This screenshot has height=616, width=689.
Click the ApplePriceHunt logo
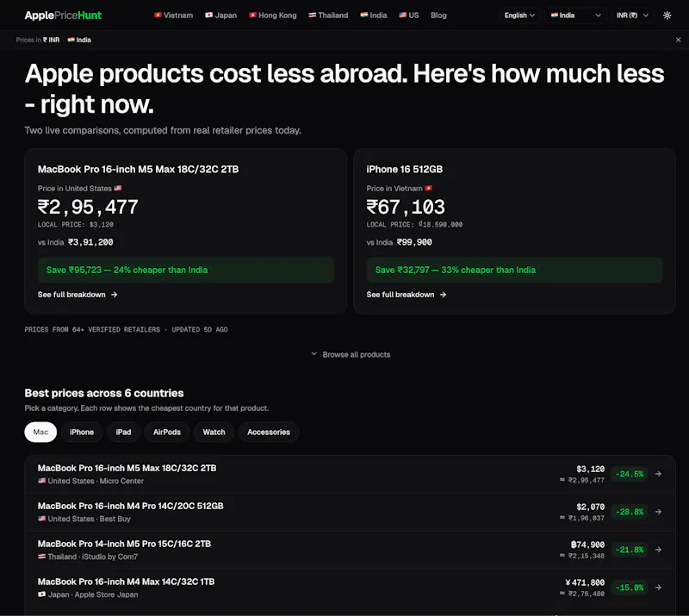[x=63, y=16]
